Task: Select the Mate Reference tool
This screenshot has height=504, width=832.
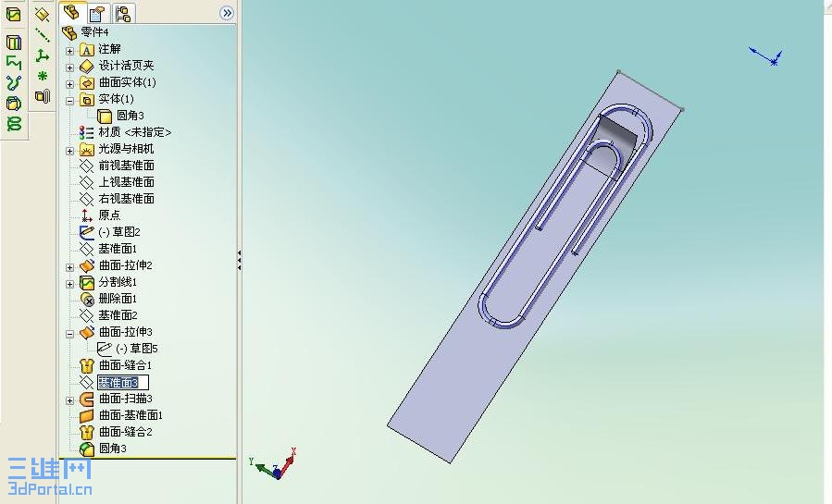Action: 43,96
